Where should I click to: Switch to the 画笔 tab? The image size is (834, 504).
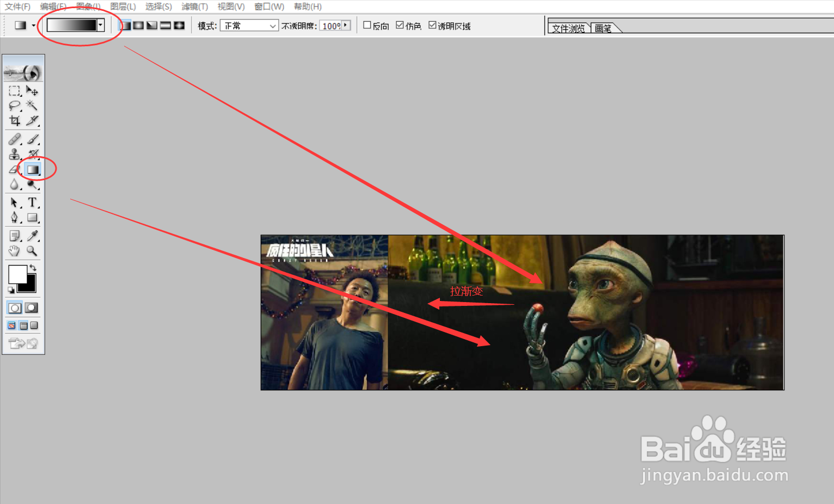pyautogui.click(x=603, y=28)
